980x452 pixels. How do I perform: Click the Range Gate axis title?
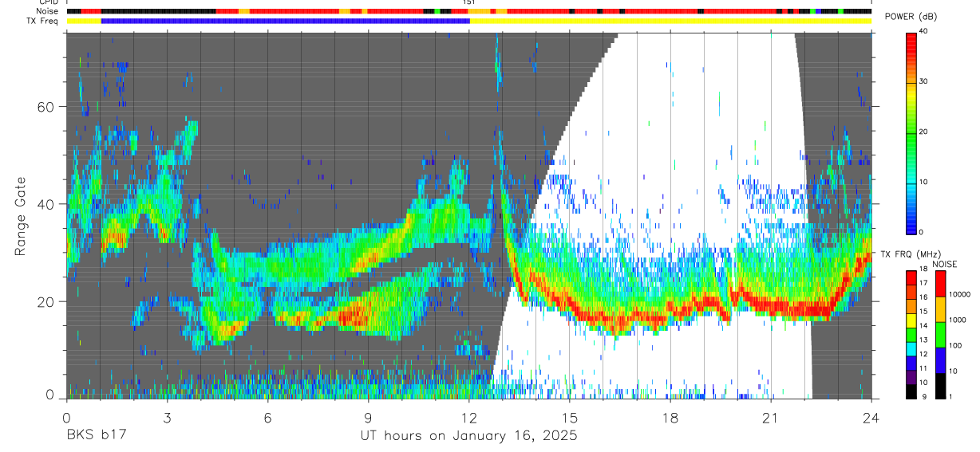21,216
